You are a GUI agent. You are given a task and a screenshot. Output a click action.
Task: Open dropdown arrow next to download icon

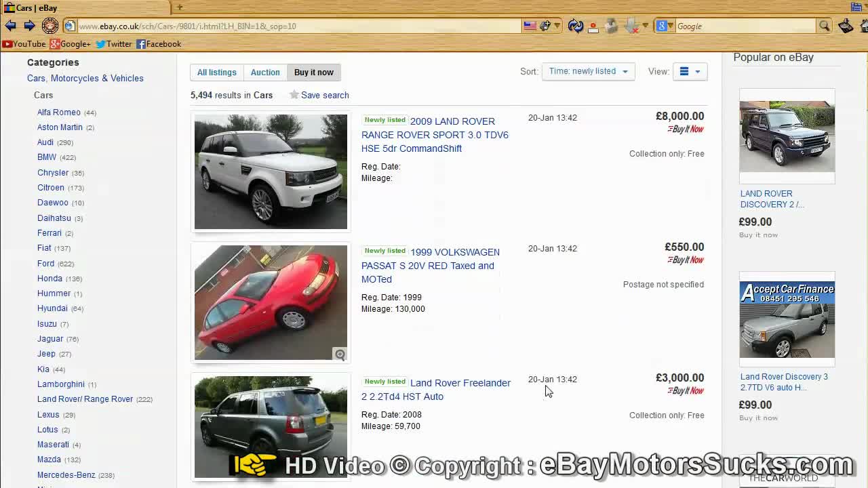pyautogui.click(x=645, y=26)
